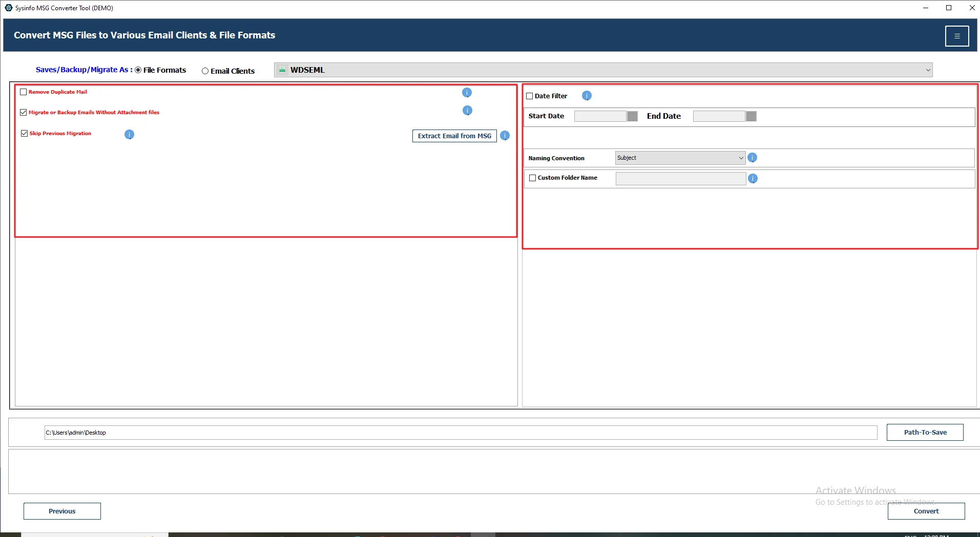Screen dimensions: 980x537
Task: Uncheck Migrate or Backup Emails Without Attachment files
Action: point(23,112)
